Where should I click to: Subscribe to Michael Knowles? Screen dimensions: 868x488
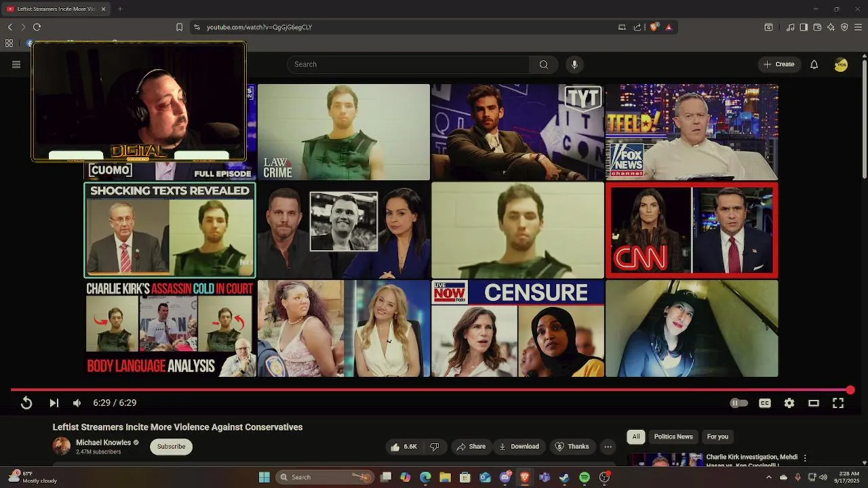point(172,447)
